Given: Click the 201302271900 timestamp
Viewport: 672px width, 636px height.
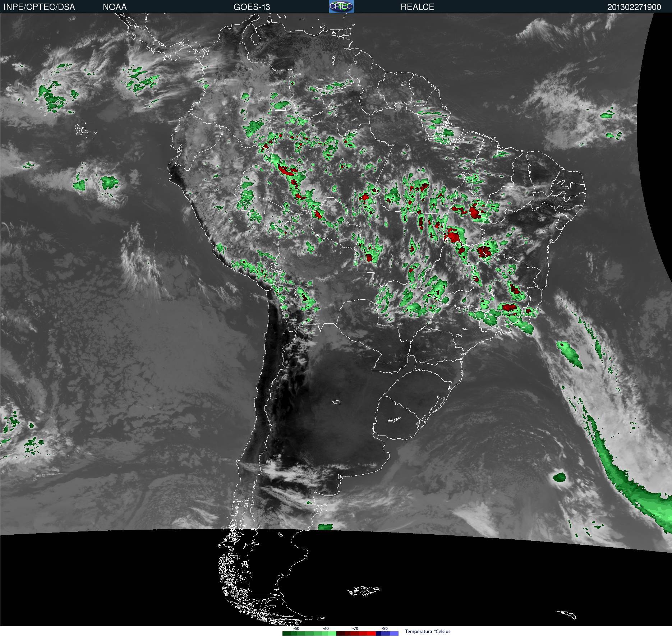Looking at the screenshot, I should pyautogui.click(x=634, y=7).
